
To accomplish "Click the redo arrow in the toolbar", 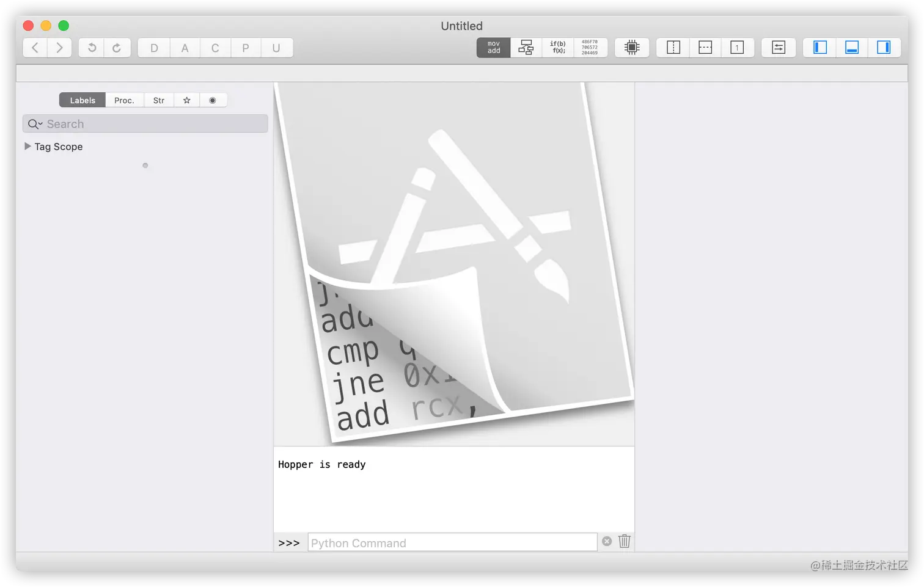I will [117, 48].
